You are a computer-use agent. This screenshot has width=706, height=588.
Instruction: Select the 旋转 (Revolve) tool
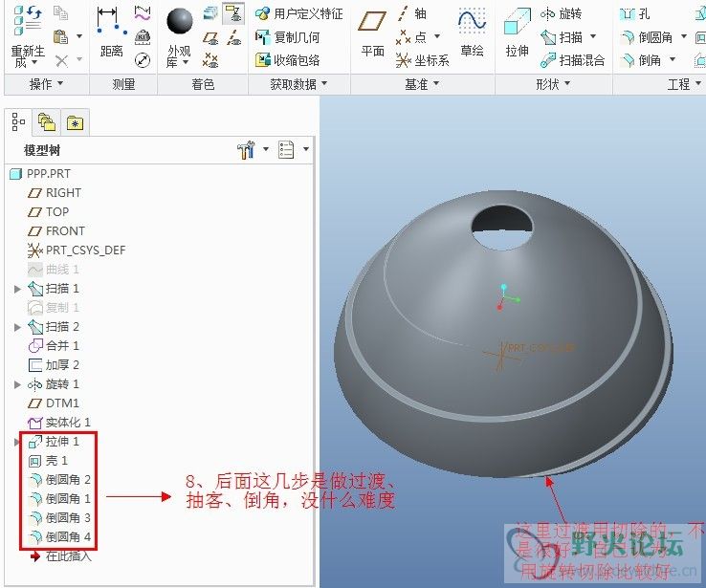click(x=561, y=14)
